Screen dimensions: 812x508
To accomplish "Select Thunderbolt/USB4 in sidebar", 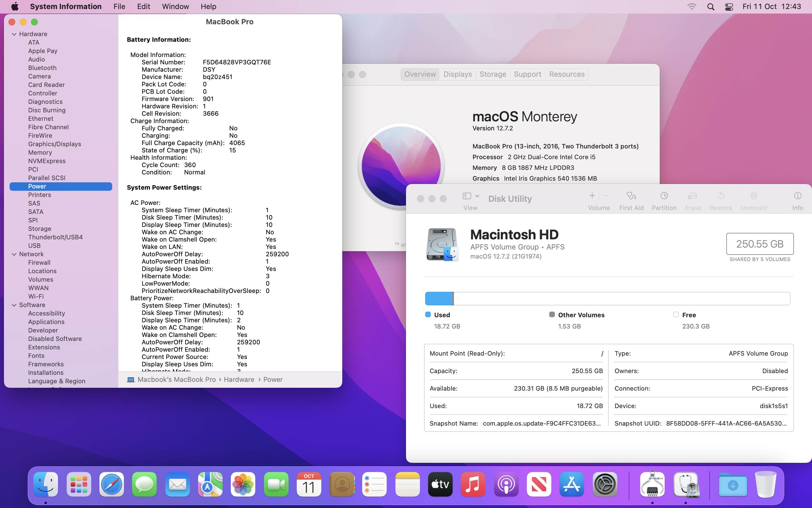I will point(55,237).
